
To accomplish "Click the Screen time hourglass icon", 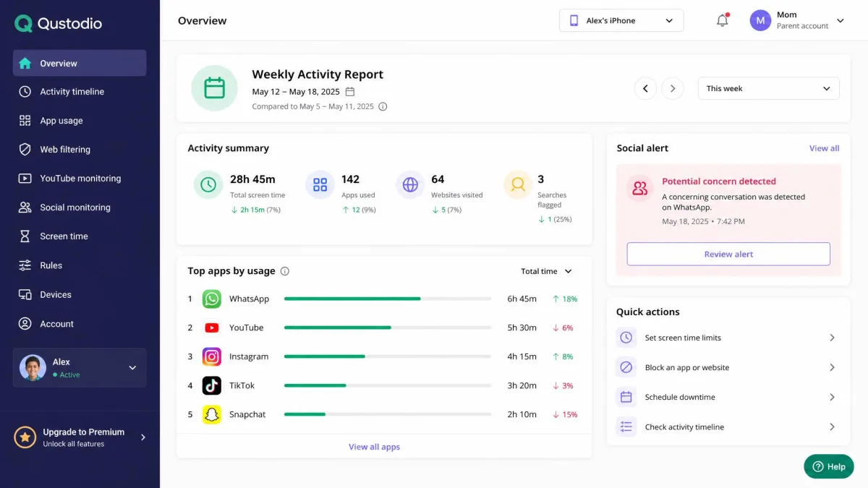I will [25, 236].
